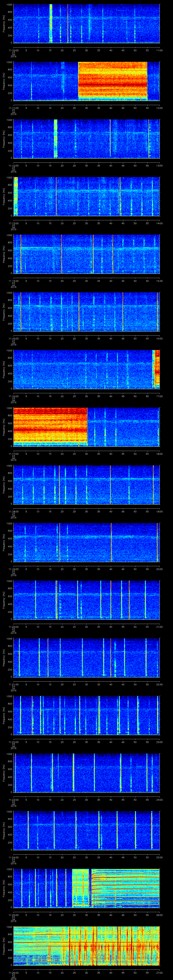This screenshot has height=980, width=173.
Task: Click the 11:00 end-of-axis time label
Action: 159,50
